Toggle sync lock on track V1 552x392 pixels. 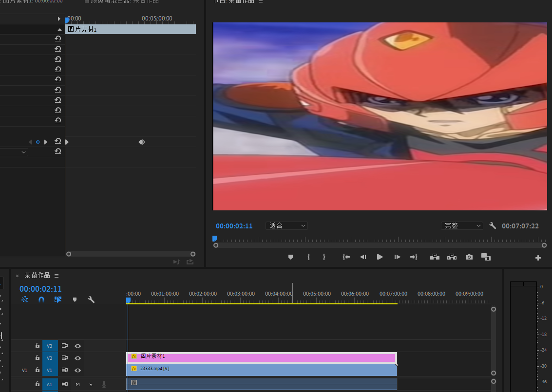pyautogui.click(x=64, y=370)
